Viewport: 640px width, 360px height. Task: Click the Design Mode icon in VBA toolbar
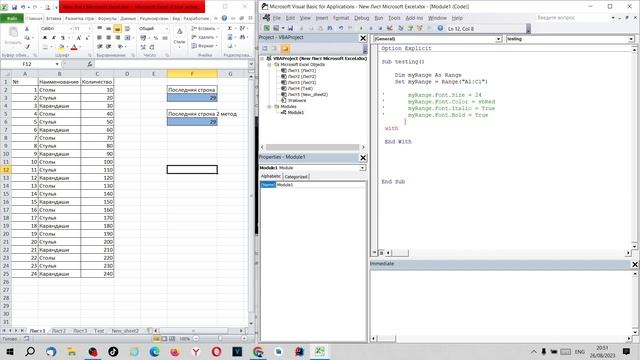pos(390,28)
